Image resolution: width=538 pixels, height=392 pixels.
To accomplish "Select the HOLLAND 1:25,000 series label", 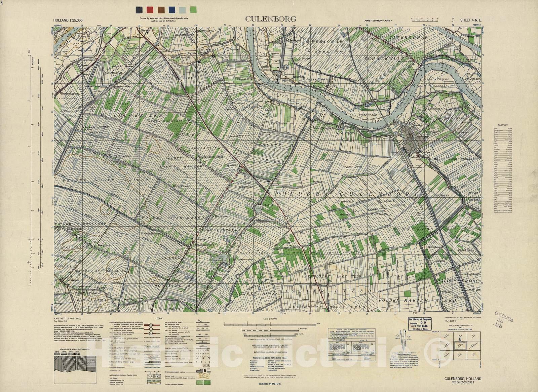I will point(68,21).
